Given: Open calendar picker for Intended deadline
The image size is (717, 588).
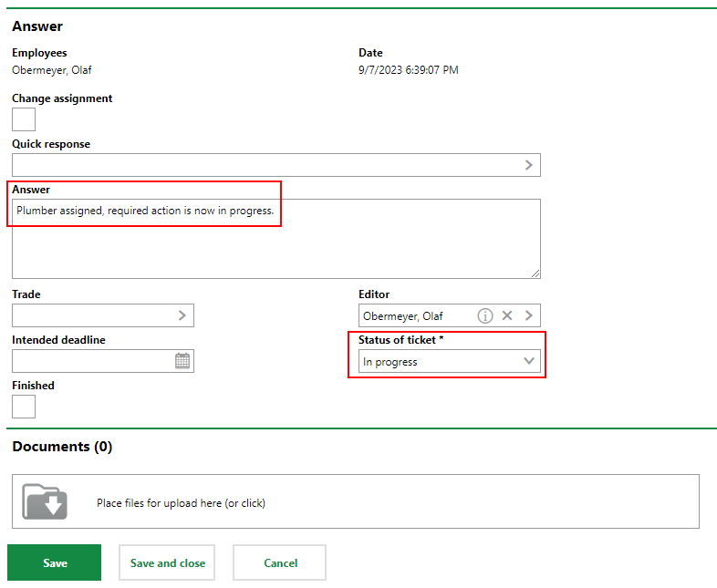Looking at the screenshot, I should 182,361.
